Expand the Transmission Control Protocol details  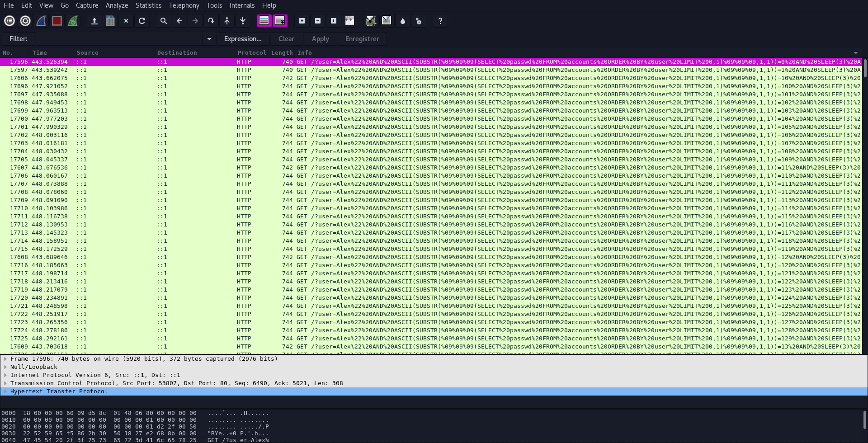pyautogui.click(x=5, y=383)
